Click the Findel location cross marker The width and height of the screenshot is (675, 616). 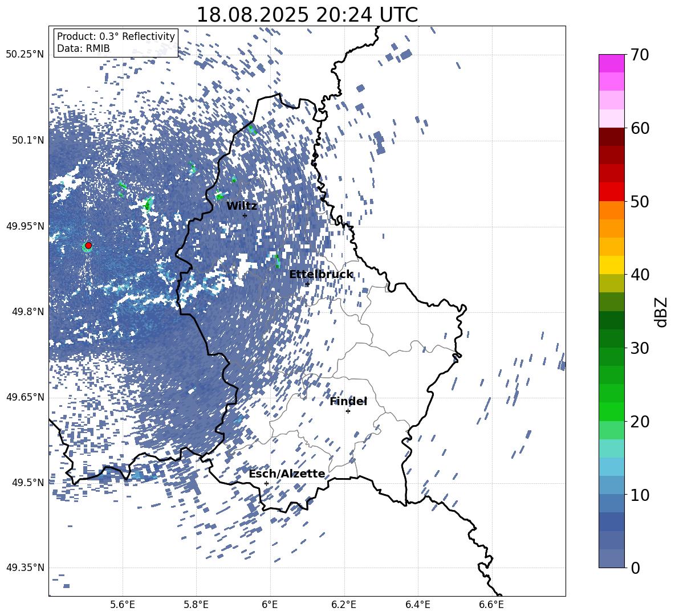click(348, 411)
